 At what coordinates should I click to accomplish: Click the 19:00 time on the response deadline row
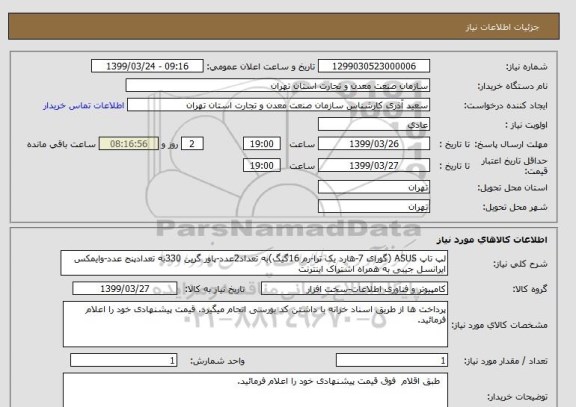tap(262, 144)
